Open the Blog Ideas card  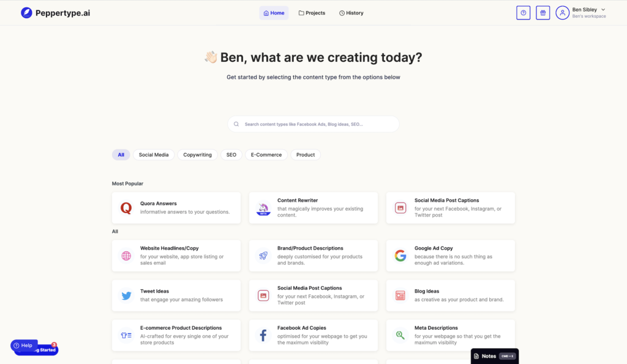point(451,295)
